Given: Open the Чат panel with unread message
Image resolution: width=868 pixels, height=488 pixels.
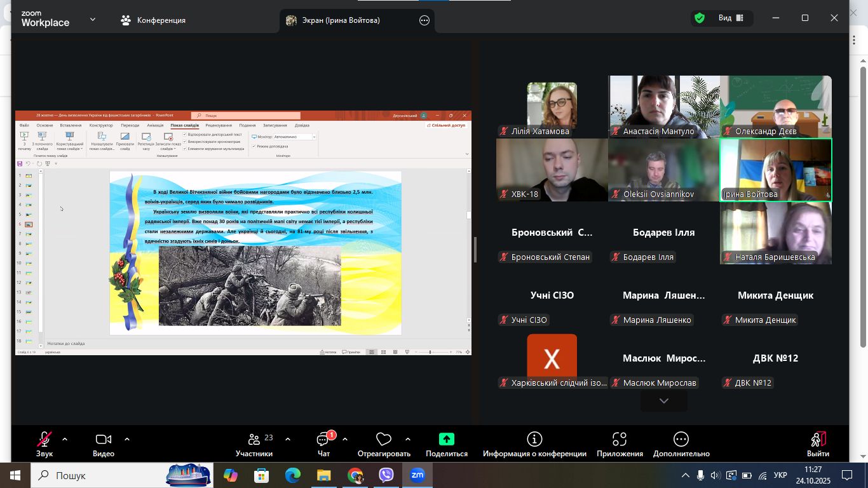Looking at the screenshot, I should coord(323,440).
